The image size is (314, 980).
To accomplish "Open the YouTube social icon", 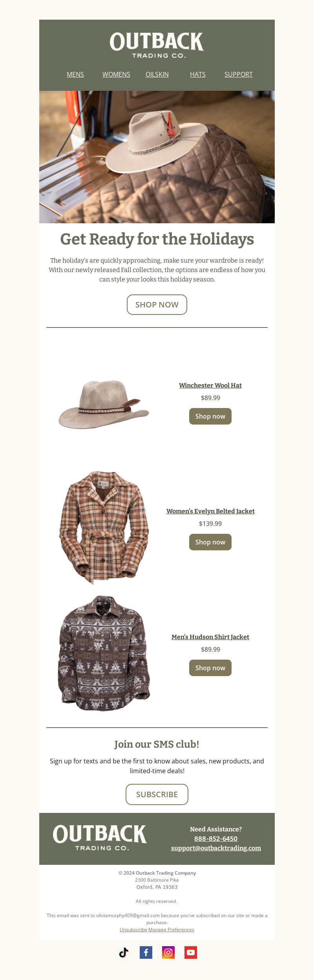I will point(191,952).
